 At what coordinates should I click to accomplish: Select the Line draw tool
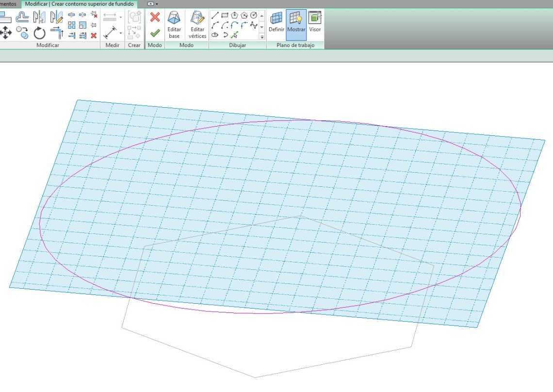(x=215, y=16)
